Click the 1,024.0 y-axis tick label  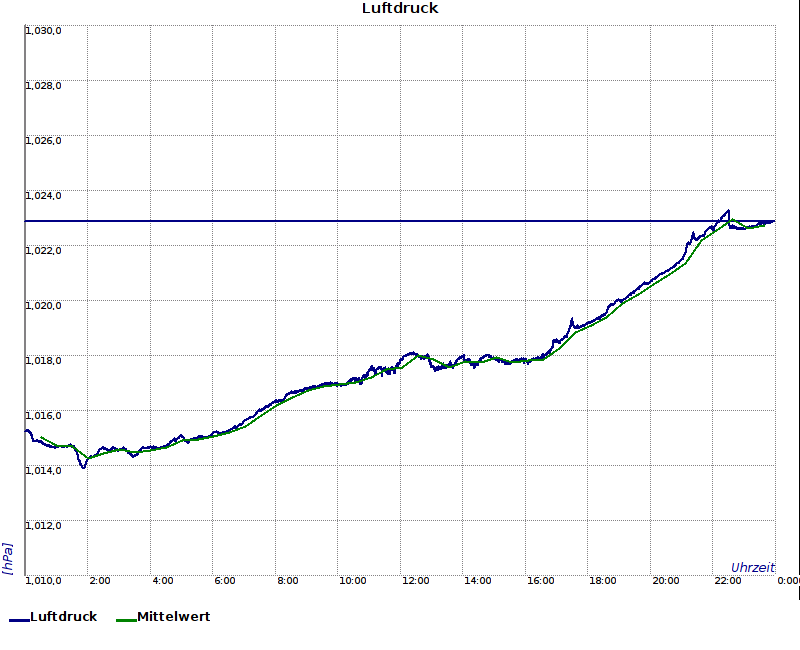[44, 195]
